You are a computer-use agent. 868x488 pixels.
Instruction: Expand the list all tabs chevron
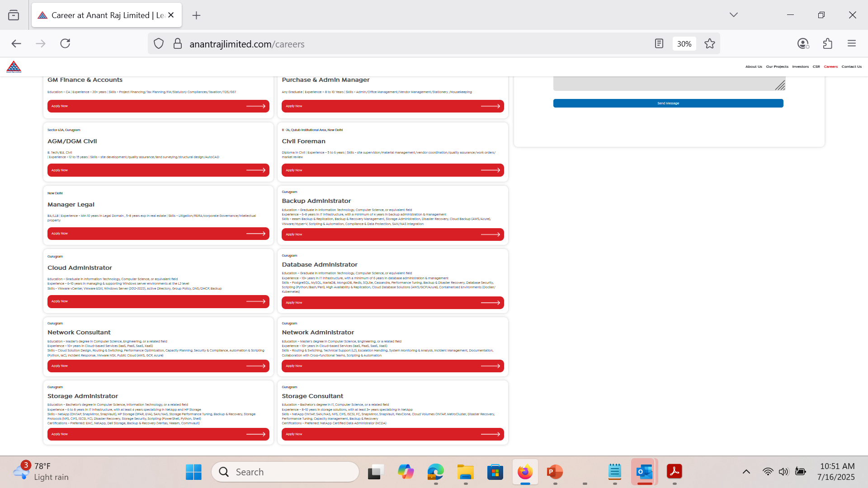click(733, 15)
